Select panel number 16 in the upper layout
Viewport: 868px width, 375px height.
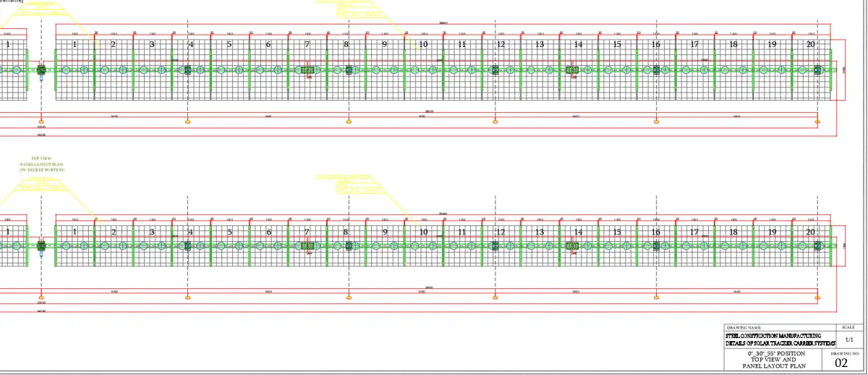[x=655, y=44]
